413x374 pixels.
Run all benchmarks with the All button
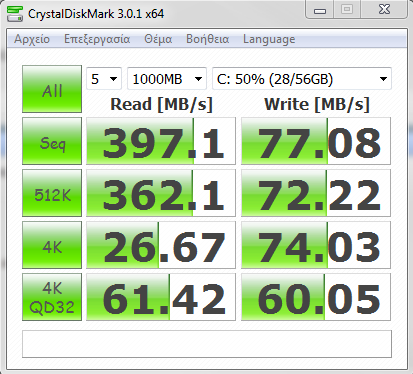(x=52, y=89)
